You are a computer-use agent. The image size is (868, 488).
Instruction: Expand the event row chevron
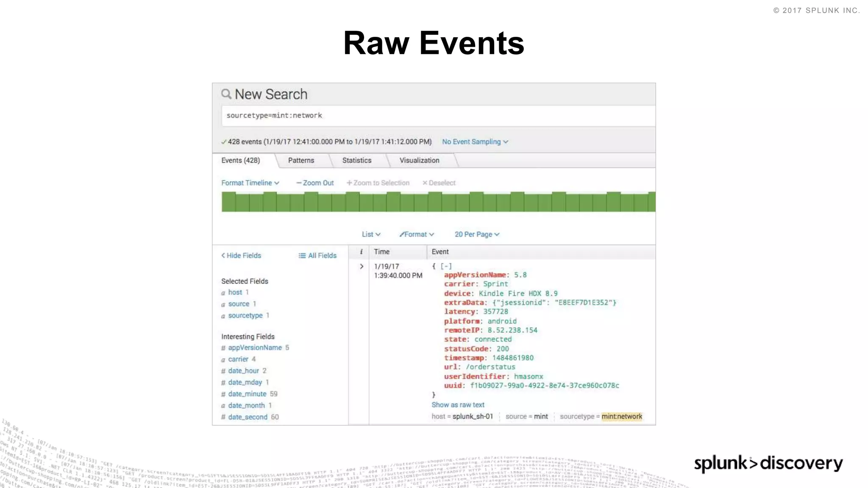click(362, 266)
